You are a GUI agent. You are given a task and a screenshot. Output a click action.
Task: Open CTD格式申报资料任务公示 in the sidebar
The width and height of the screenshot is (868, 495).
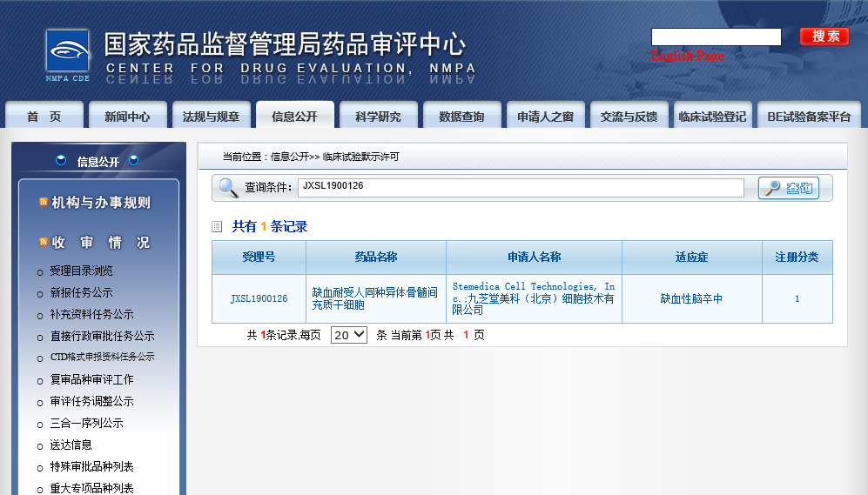point(103,357)
